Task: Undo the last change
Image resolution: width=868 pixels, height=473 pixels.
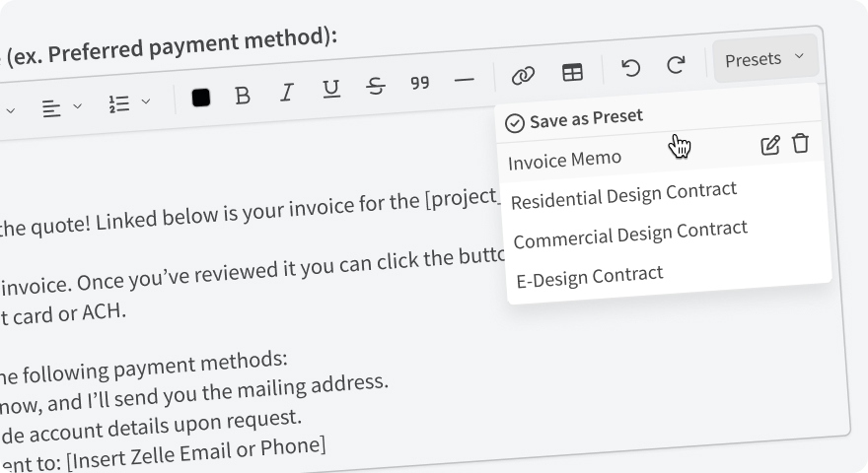Action: tap(630, 68)
